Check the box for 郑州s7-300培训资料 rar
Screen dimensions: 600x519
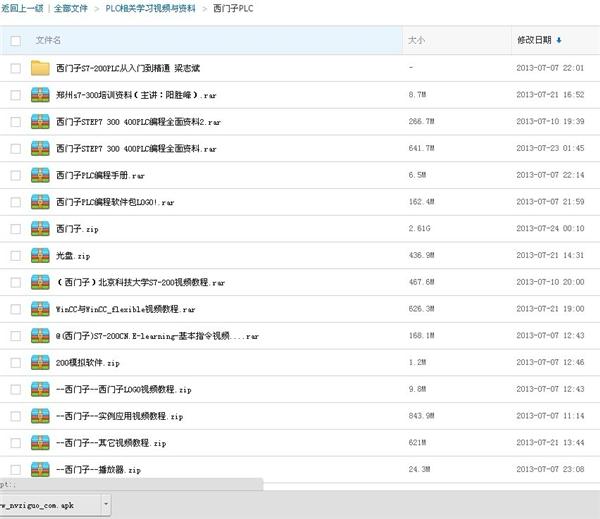click(x=16, y=95)
